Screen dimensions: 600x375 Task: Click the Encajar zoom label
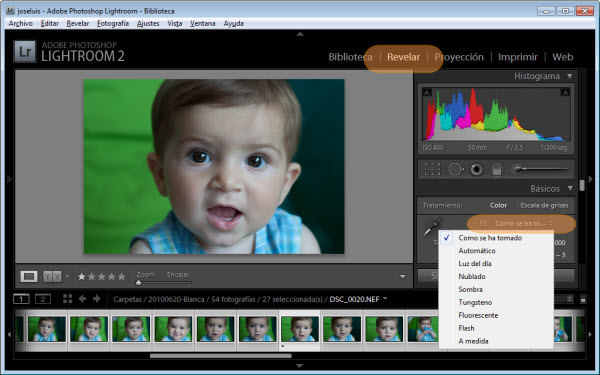tap(178, 274)
